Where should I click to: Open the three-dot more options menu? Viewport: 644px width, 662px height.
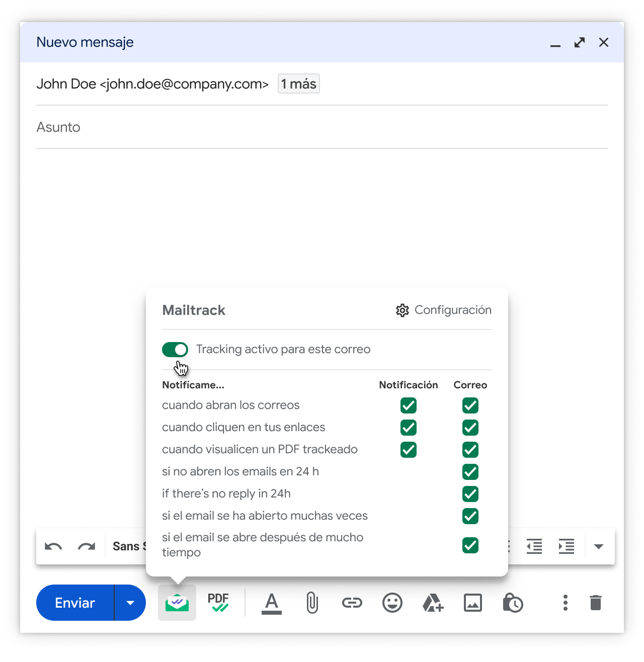[566, 603]
